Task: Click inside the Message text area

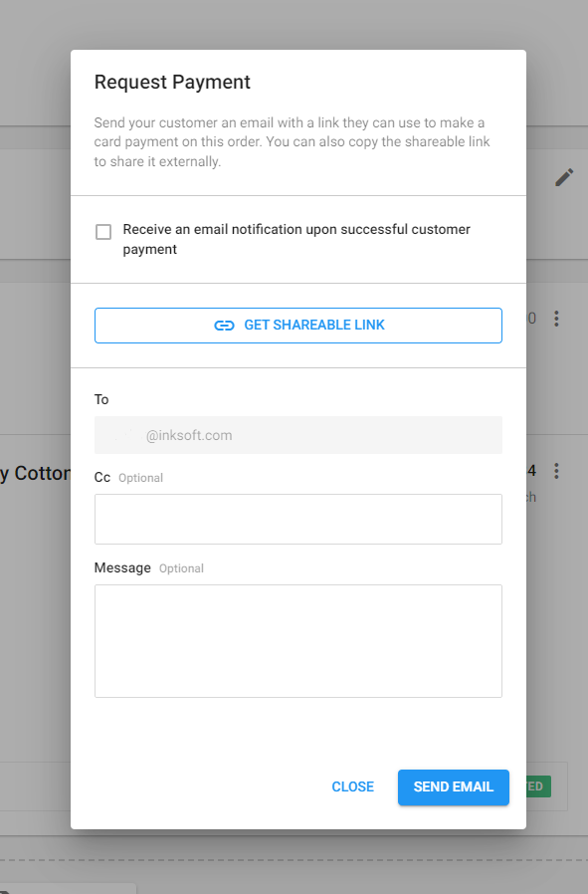Action: (297, 640)
